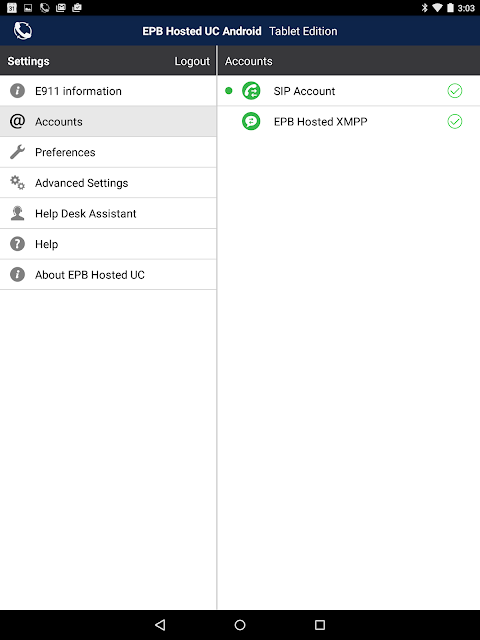The height and width of the screenshot is (640, 480).
Task: Tap the battery status icon
Action: click(x=450, y=8)
